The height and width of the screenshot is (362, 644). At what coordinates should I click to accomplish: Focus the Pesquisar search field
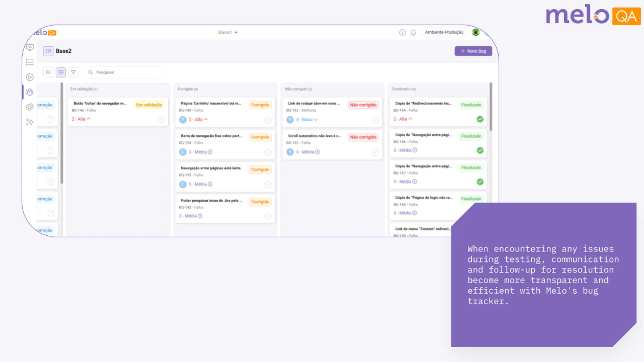pos(124,72)
